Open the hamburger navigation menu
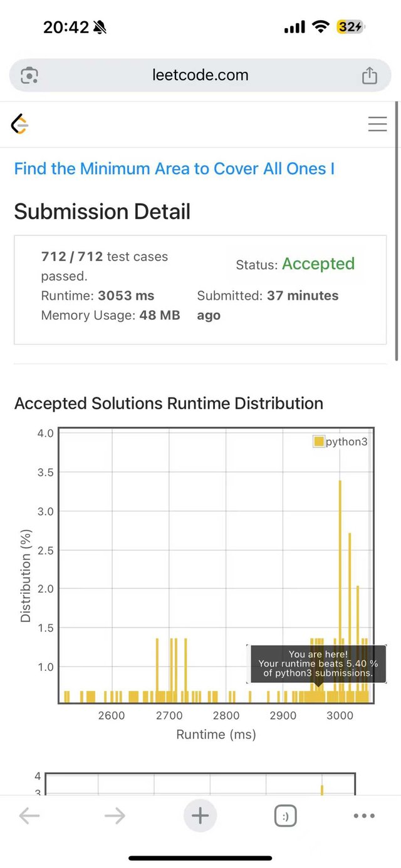 click(377, 125)
